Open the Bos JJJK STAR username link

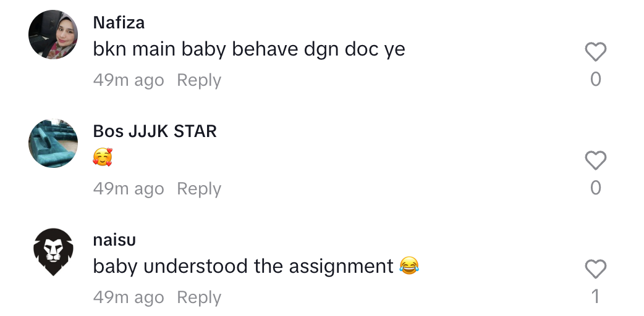coord(155,131)
